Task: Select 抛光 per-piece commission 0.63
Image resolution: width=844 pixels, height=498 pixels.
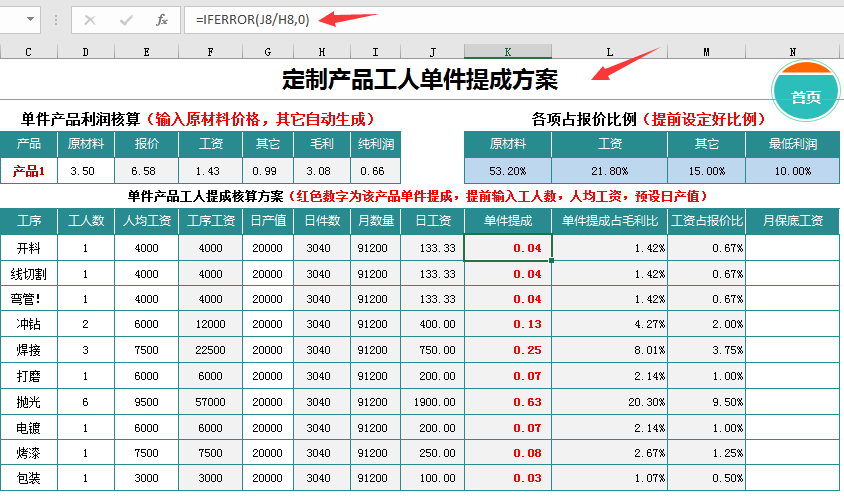Action: [508, 402]
